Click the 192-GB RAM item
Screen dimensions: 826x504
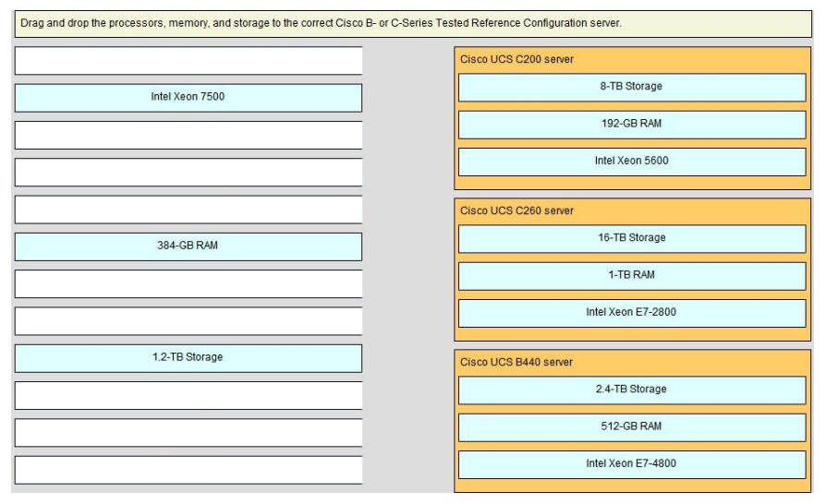coord(632,125)
